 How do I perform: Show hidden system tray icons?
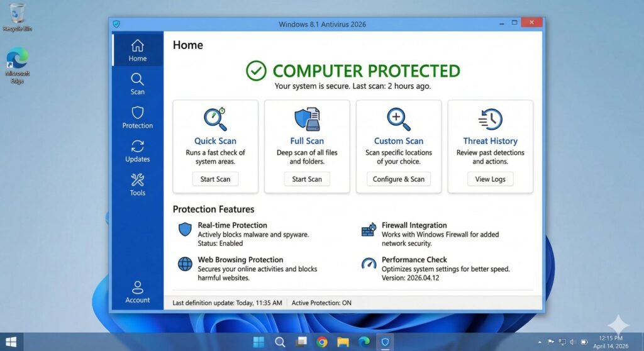click(540, 342)
